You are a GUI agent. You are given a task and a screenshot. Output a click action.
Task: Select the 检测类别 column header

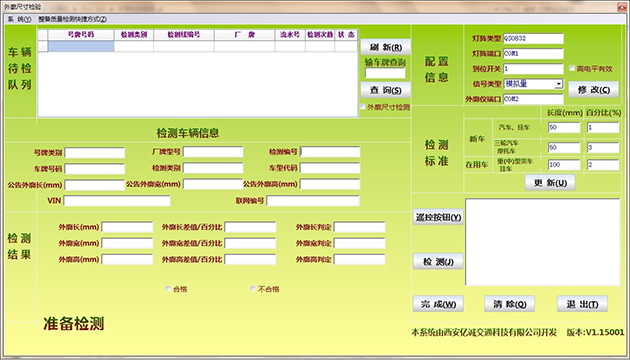(x=134, y=35)
